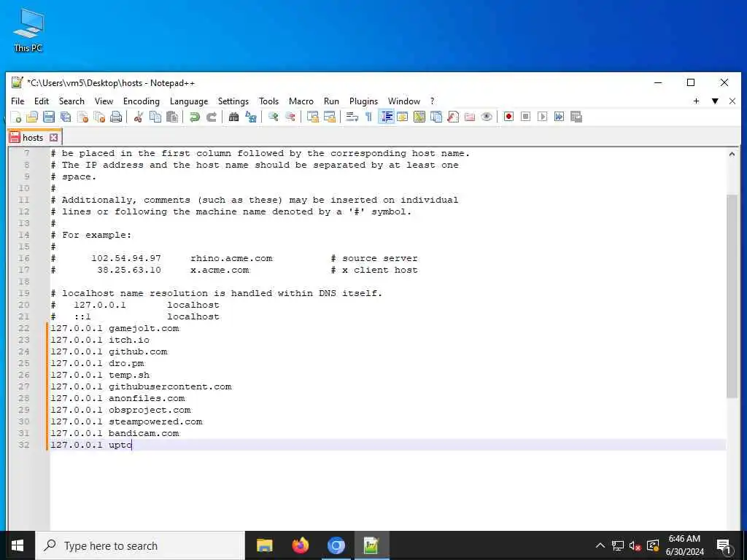Open the Document Map panel icon
747x560 pixels.
click(419, 117)
